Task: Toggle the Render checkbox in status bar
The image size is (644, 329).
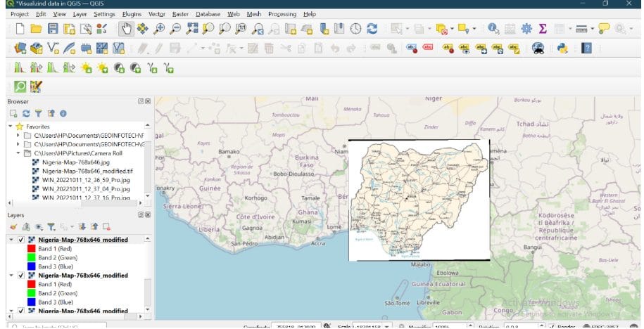Action: [550, 327]
